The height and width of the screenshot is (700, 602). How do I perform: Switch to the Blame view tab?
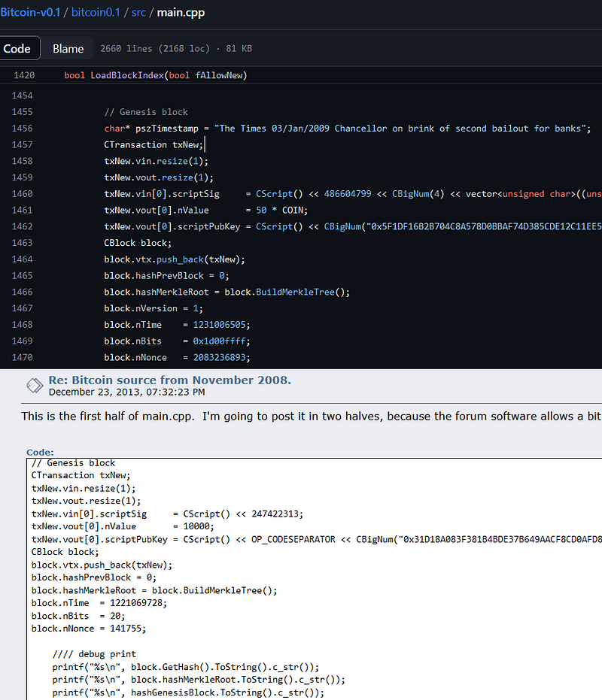click(x=68, y=49)
